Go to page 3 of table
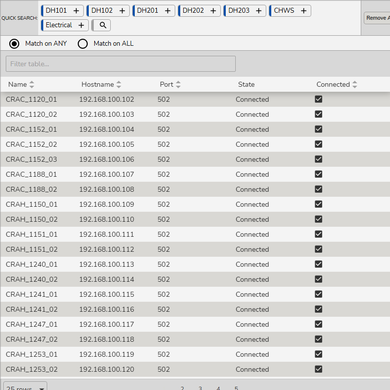This screenshot has height=390, width=390. tap(200, 388)
